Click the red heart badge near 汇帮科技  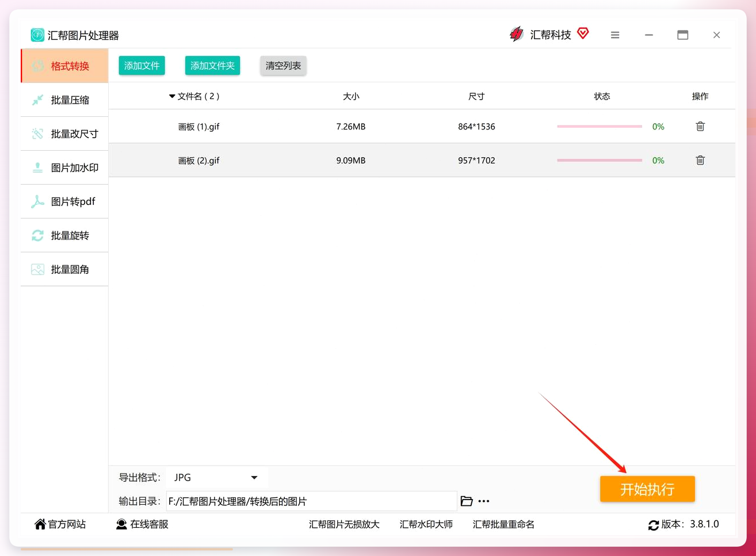pos(583,33)
